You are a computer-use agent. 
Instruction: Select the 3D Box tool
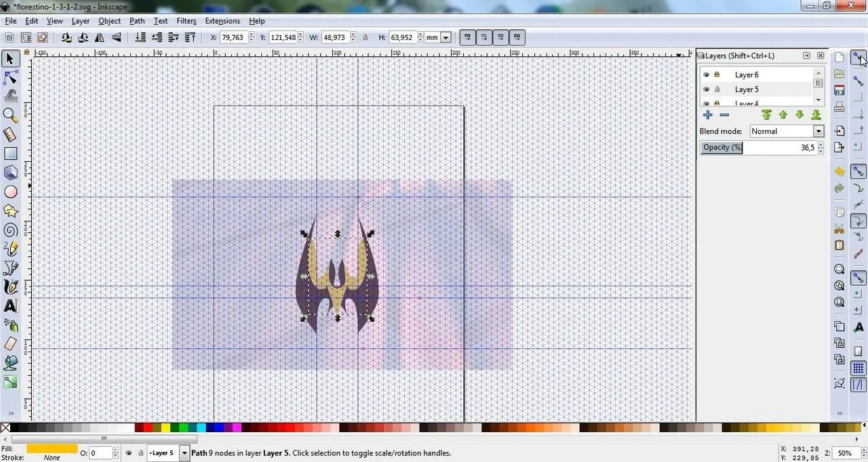point(10,173)
